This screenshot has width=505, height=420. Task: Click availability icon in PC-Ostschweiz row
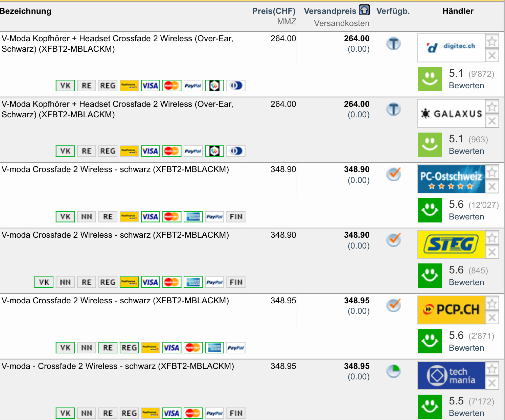[393, 174]
